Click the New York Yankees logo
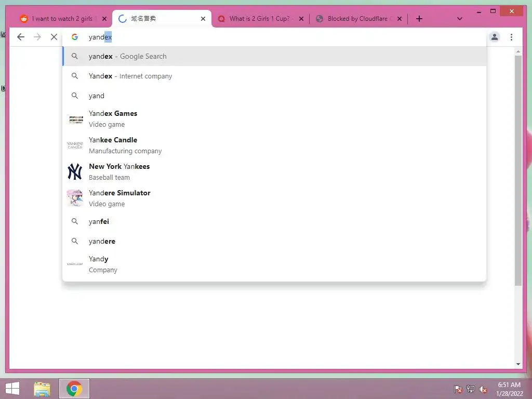 (75, 171)
